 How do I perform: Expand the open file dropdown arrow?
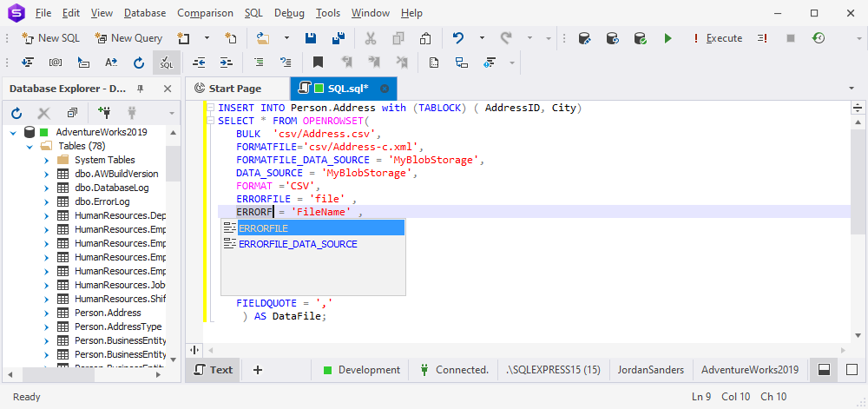[286, 38]
